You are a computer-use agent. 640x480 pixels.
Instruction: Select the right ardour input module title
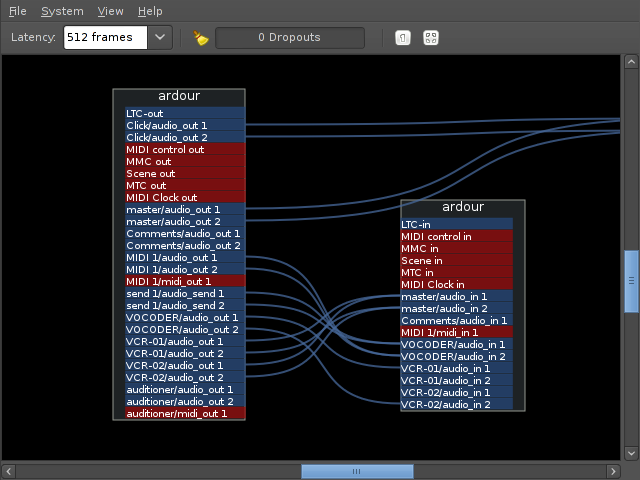pyautogui.click(x=463, y=207)
